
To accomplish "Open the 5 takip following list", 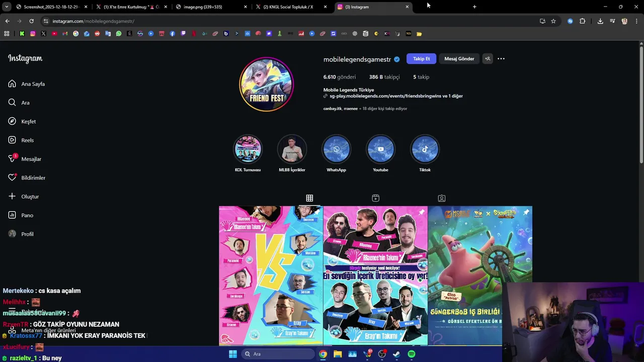I will (421, 77).
